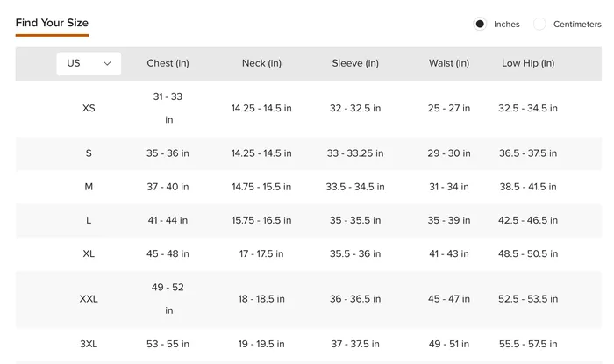Screen dimensions: 614x364
Task: Select the XXL size row label
Action: (89, 299)
